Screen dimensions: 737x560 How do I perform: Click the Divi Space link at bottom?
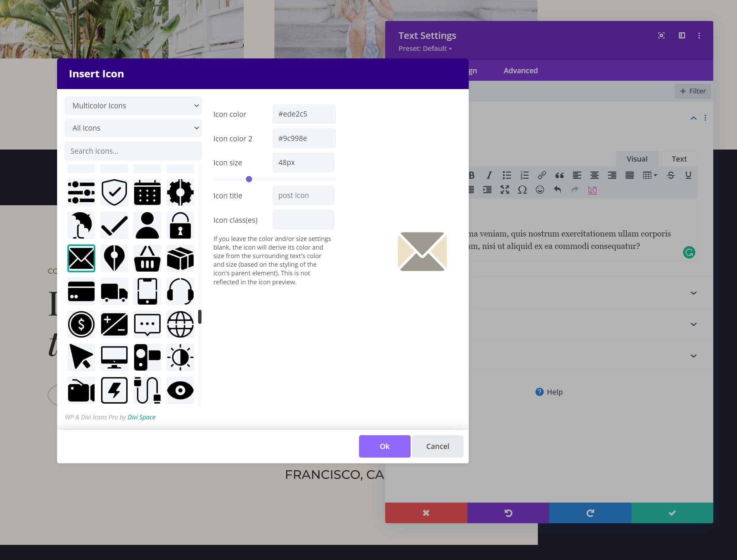pyautogui.click(x=142, y=417)
